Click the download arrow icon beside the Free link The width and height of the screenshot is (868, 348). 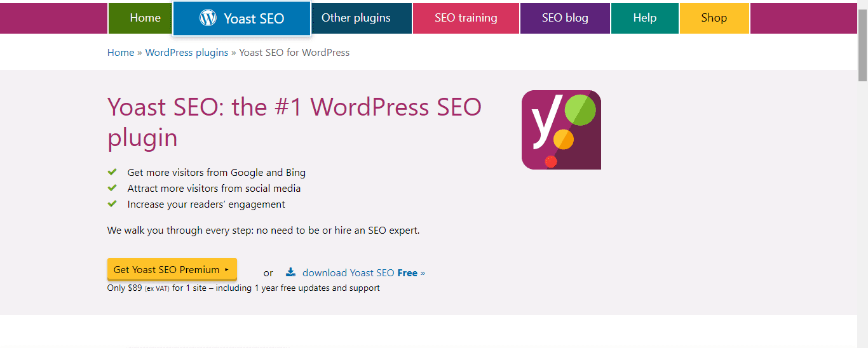(x=290, y=272)
